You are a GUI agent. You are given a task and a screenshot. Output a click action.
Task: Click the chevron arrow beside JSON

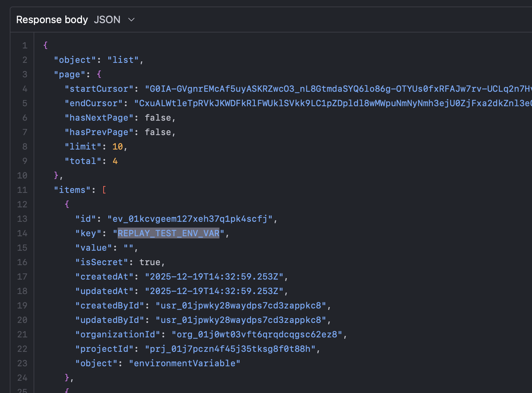tap(131, 20)
